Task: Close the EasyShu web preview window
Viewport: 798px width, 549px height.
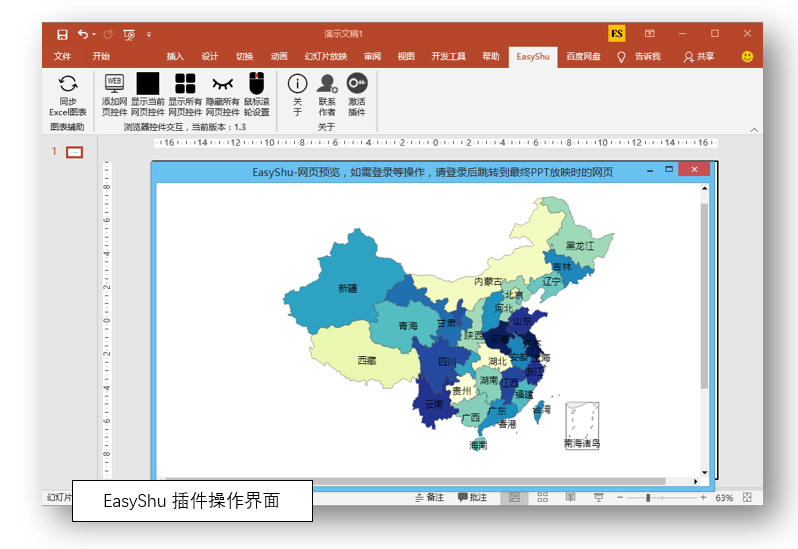Action: tap(694, 169)
